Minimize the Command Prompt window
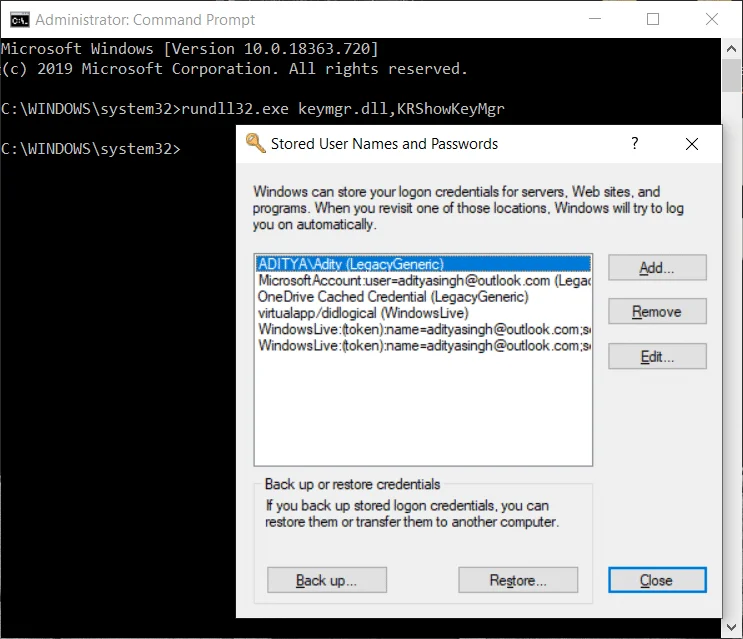This screenshot has height=639, width=743. click(595, 19)
